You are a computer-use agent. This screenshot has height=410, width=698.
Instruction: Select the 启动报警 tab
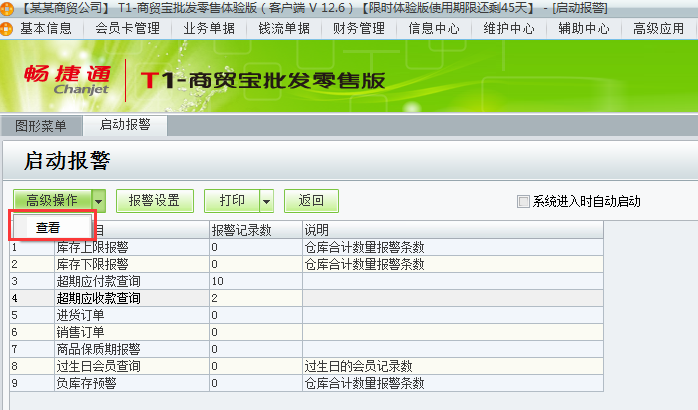click(125, 126)
